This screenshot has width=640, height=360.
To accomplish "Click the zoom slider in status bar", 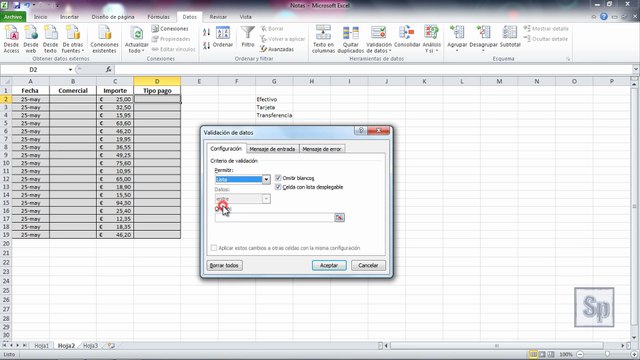I will pos(607,354).
